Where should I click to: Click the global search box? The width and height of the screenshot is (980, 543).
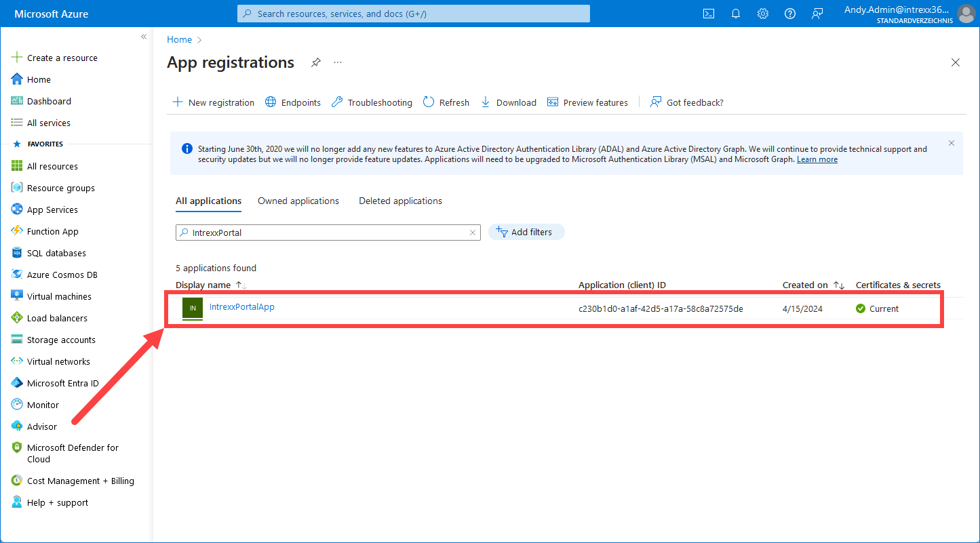point(414,14)
